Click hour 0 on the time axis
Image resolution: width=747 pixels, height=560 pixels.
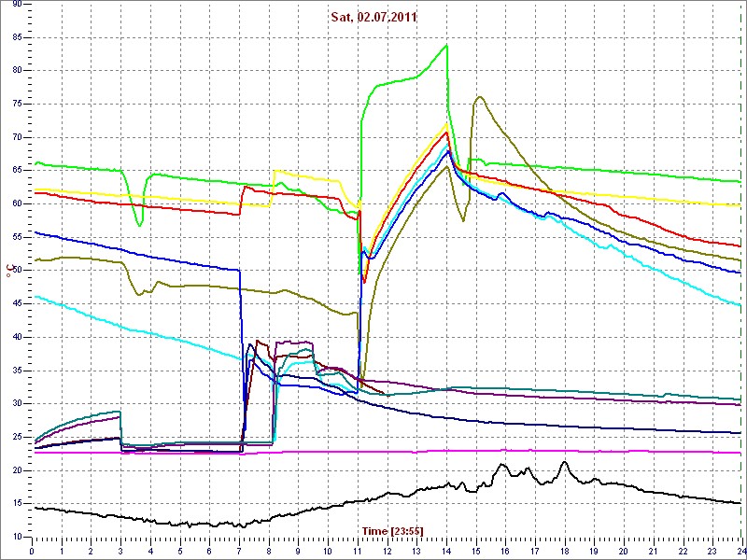pos(32,551)
